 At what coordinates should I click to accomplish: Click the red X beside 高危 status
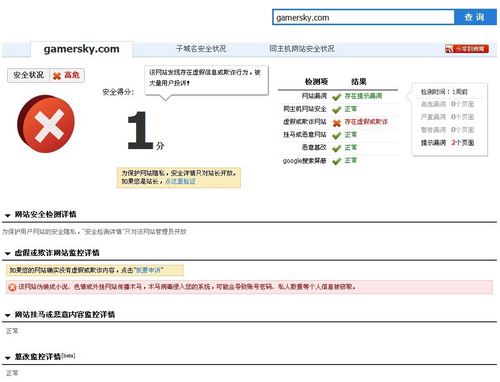point(57,76)
